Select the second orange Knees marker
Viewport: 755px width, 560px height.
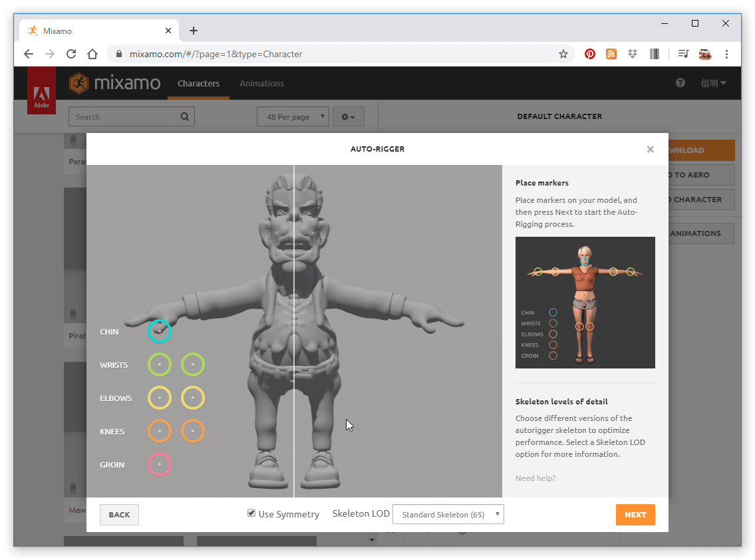(x=193, y=431)
